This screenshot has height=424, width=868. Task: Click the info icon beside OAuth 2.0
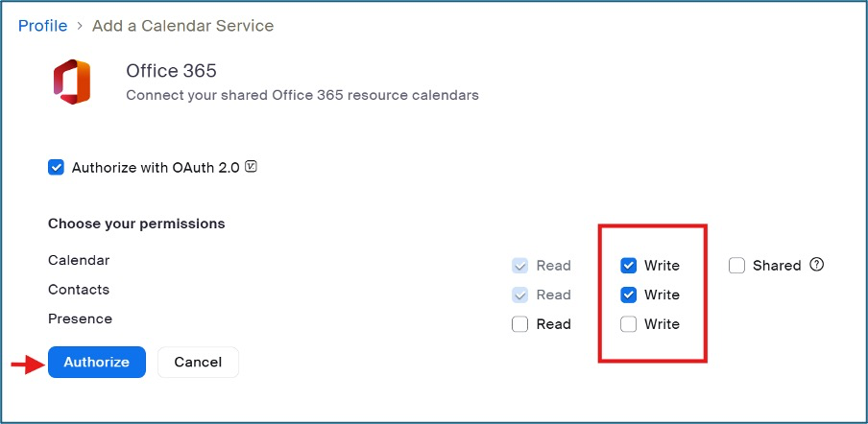252,167
